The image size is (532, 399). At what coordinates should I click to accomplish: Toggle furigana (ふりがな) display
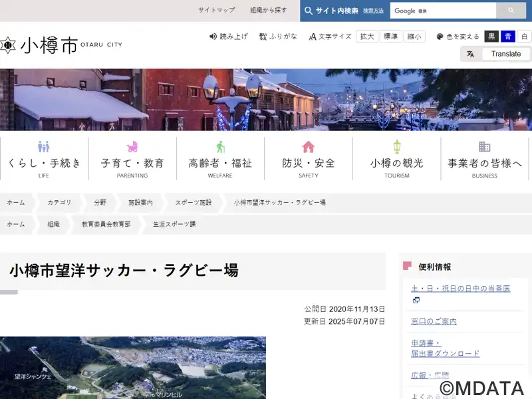278,37
